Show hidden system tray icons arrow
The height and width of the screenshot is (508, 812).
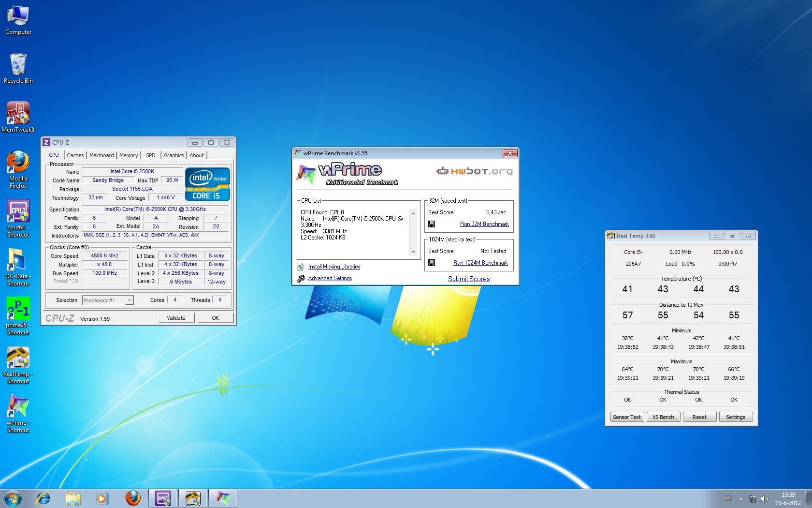click(741, 498)
